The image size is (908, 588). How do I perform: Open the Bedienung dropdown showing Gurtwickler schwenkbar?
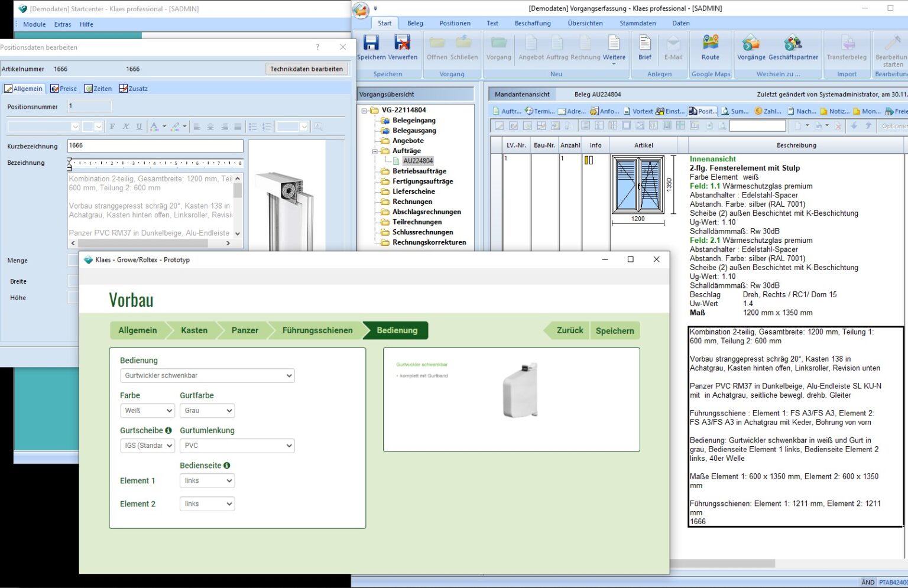207,375
